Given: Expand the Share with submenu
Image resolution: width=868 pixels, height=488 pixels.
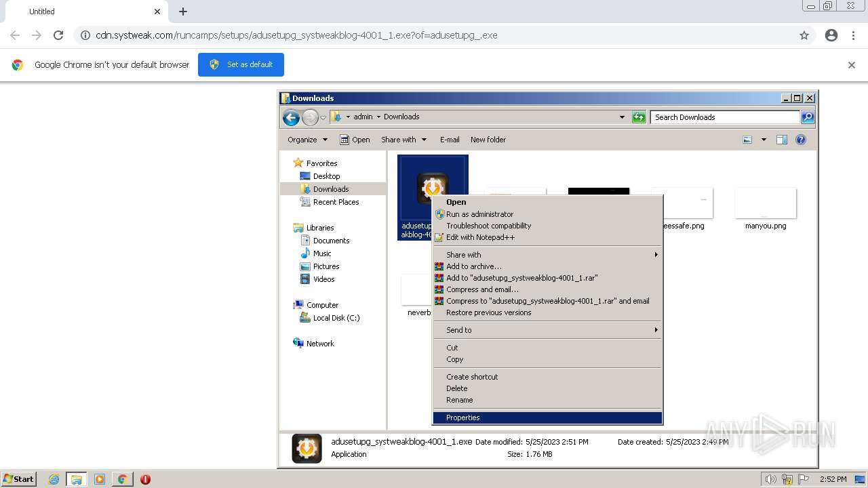Looking at the screenshot, I should coord(547,255).
